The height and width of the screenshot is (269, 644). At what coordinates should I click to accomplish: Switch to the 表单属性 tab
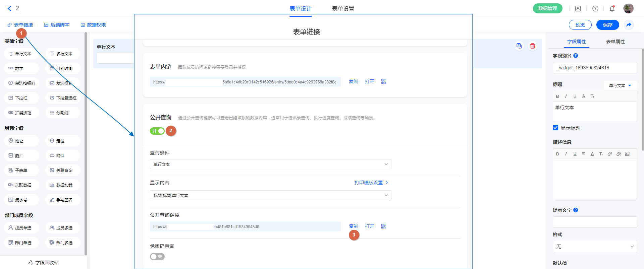click(615, 42)
